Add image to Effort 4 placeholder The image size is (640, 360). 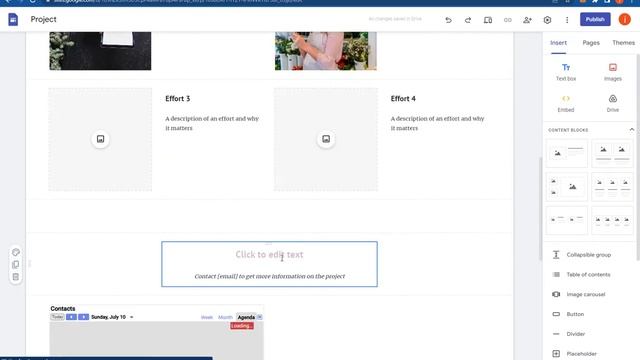point(326,139)
